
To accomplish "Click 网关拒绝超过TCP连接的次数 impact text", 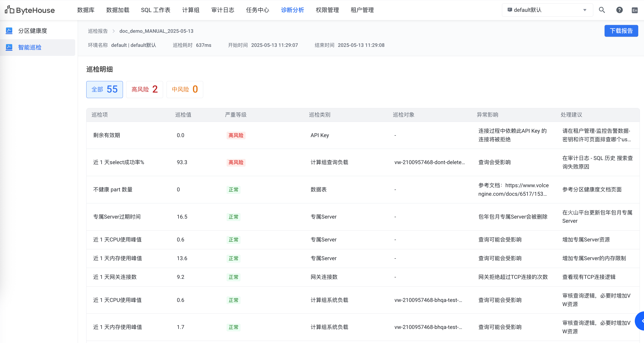I will click(513, 277).
